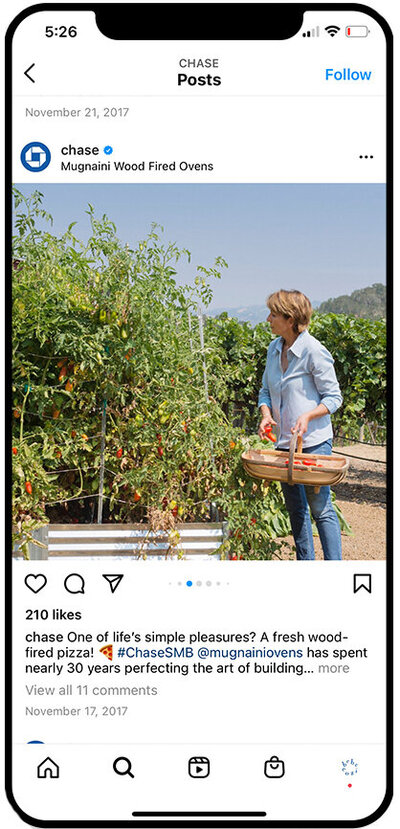
Task: Open Shop bag icon
Action: point(274,768)
